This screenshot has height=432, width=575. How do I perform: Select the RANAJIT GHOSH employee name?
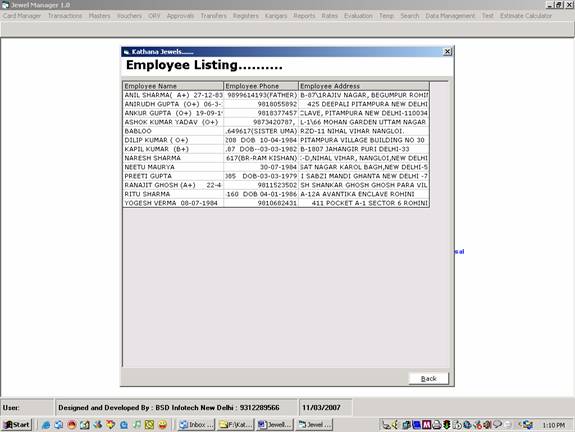point(173,185)
